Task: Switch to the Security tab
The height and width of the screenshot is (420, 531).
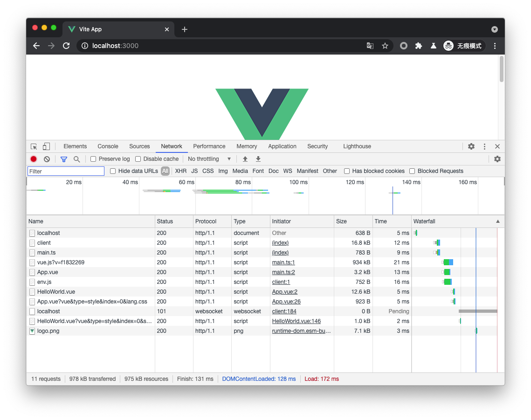Action: pos(317,146)
